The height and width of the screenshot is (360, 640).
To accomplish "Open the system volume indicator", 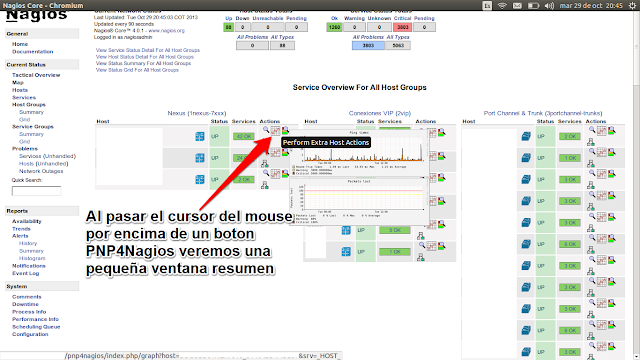I will click(549, 5).
